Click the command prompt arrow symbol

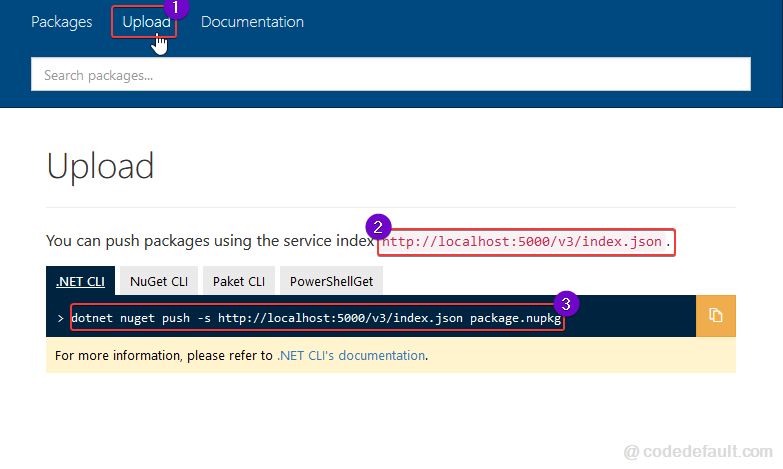pos(60,318)
